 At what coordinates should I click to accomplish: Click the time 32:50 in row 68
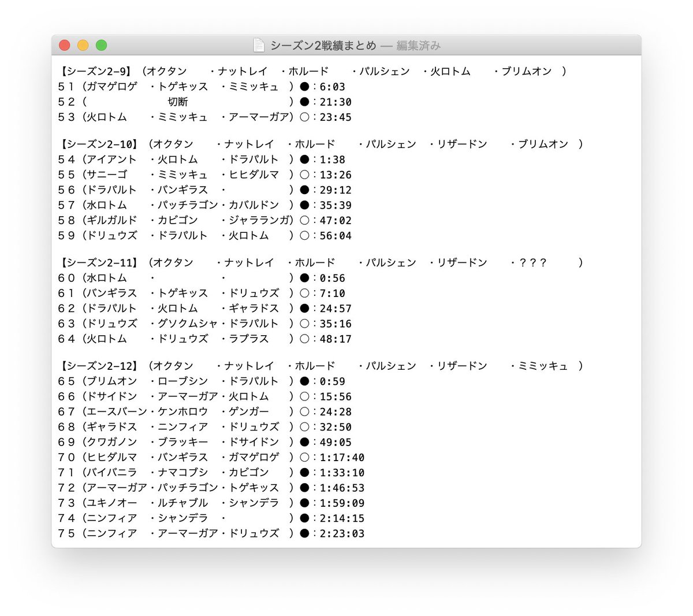pos(336,427)
